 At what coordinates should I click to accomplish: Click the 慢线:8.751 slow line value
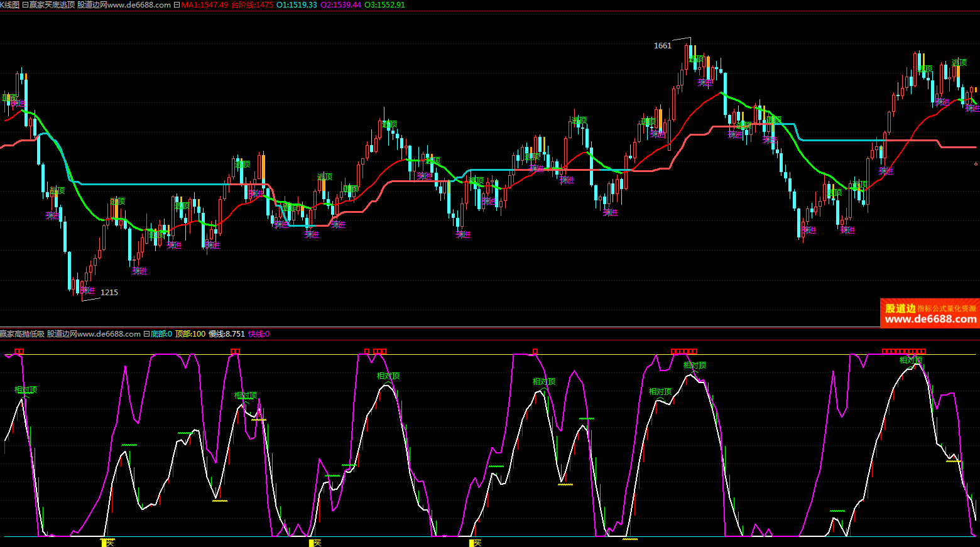(x=226, y=334)
